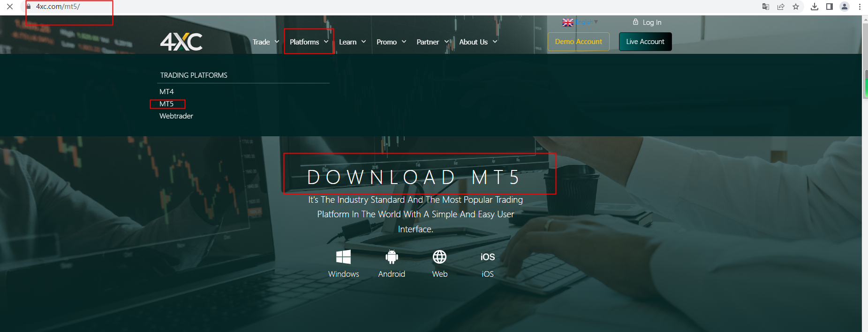Open the Web globe icon

point(439,257)
